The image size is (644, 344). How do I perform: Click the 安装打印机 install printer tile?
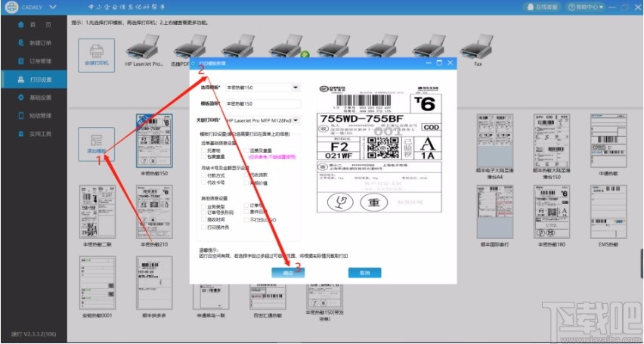tap(97, 55)
